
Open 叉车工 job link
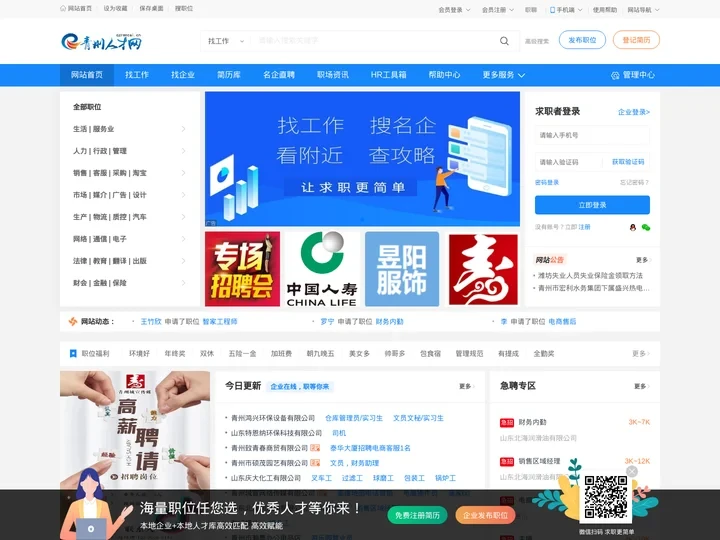[321, 478]
